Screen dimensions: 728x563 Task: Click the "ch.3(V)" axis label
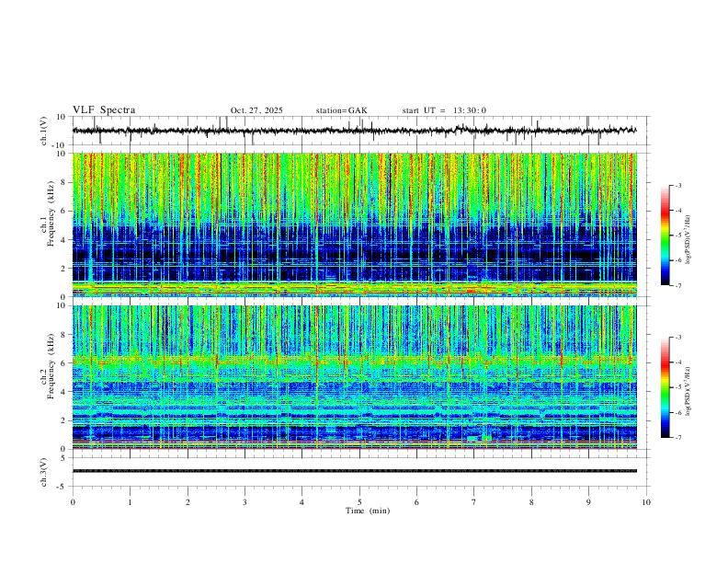point(44,473)
